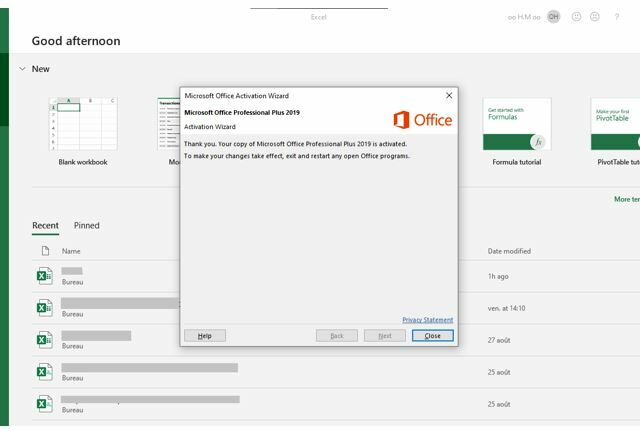The width and height of the screenshot is (640, 431).
Task: Open the PivotTable tutorial template
Action: (x=615, y=130)
